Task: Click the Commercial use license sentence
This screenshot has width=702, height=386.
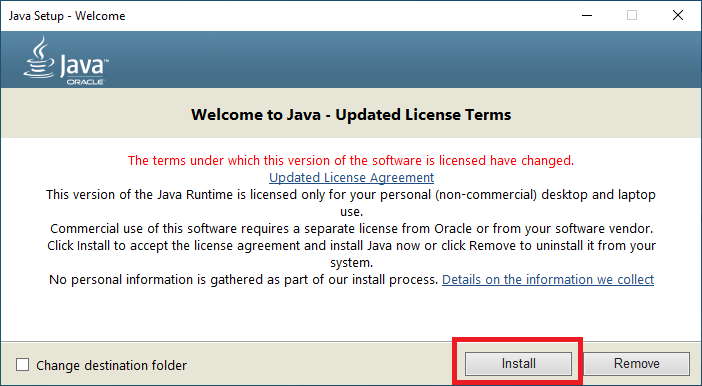Action: pyautogui.click(x=351, y=229)
